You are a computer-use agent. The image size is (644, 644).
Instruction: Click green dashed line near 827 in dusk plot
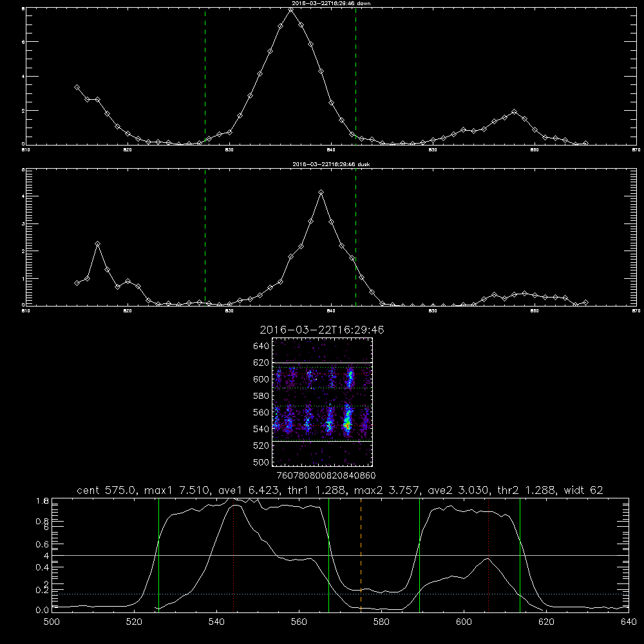point(205,237)
